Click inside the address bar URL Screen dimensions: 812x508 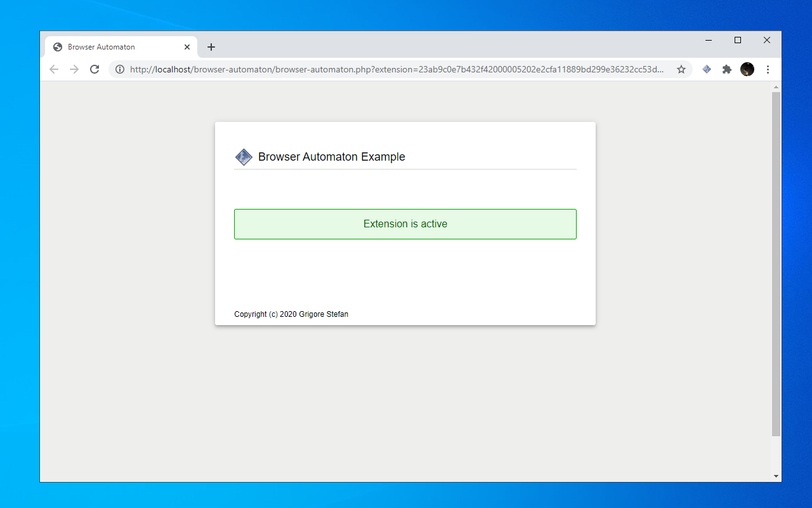click(x=381, y=69)
